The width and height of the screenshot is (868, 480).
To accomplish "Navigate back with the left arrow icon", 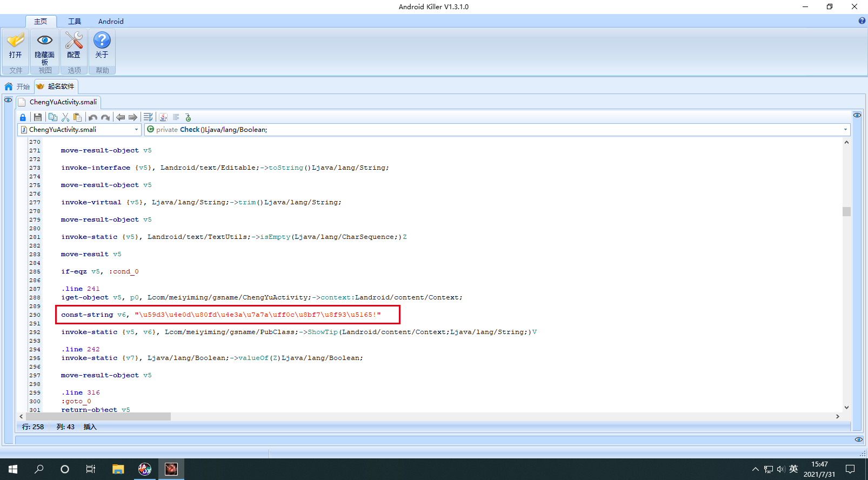I will (121, 117).
